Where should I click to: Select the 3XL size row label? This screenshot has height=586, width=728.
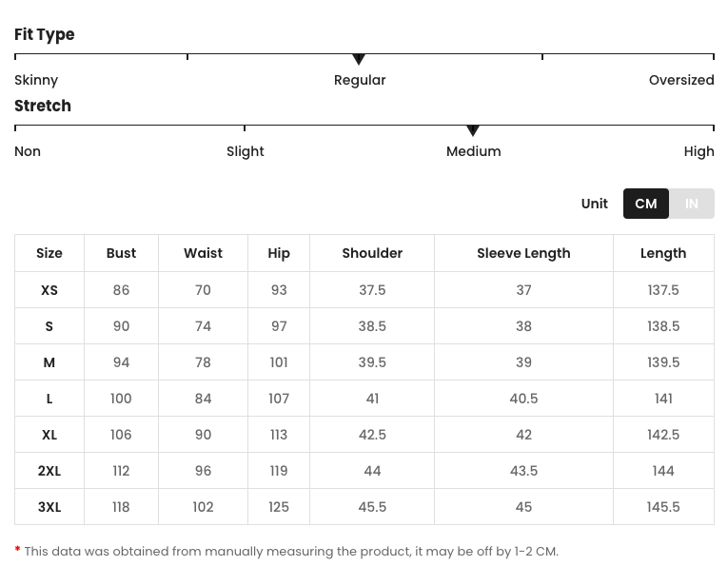click(49, 507)
